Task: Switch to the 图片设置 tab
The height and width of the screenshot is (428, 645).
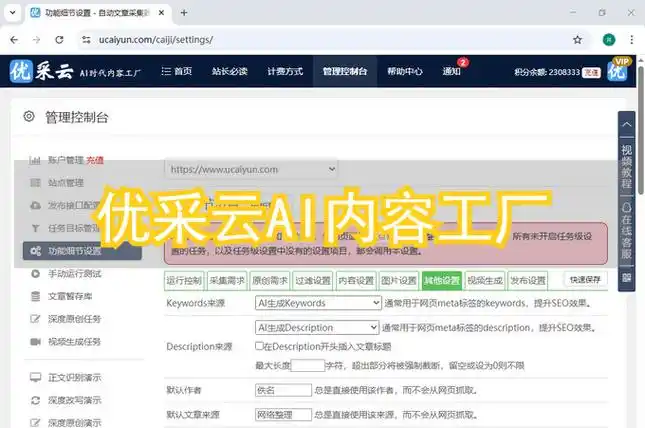Action: 399,281
